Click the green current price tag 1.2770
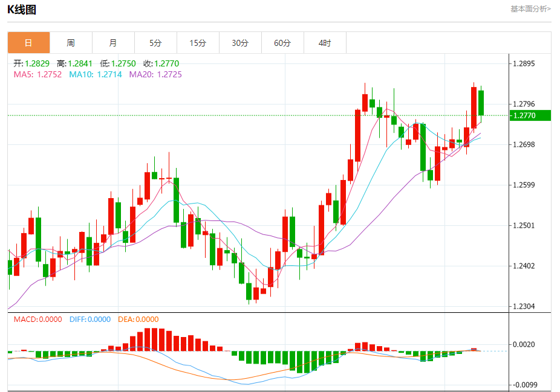This screenshot has height=392, width=560. point(530,115)
